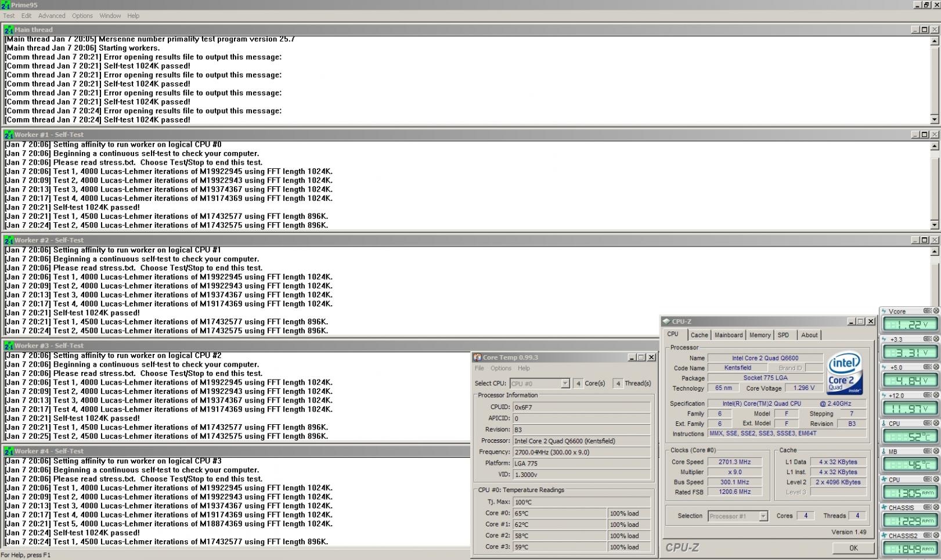Open settings of the Vcore gadget
This screenshot has width=941, height=560.
[x=928, y=311]
